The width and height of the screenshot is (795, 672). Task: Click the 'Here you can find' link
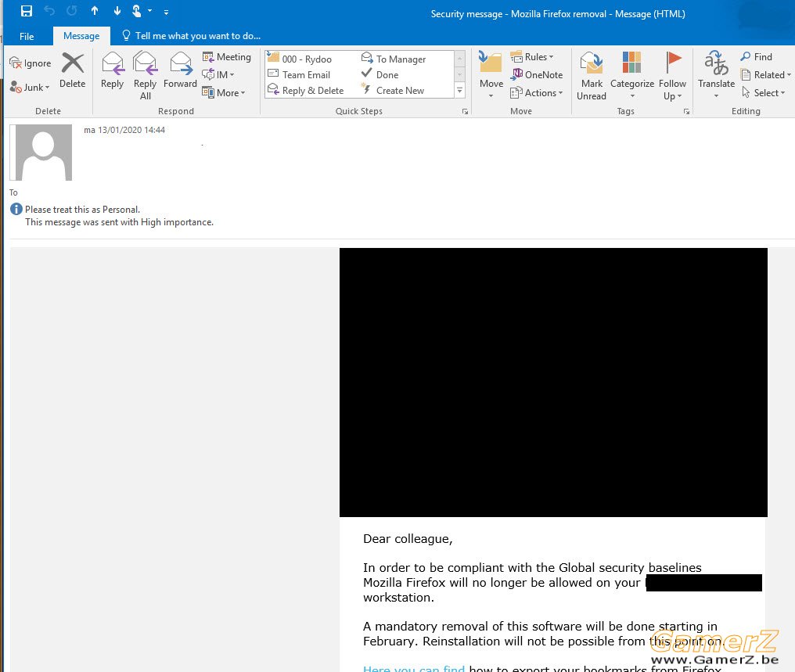(414, 668)
